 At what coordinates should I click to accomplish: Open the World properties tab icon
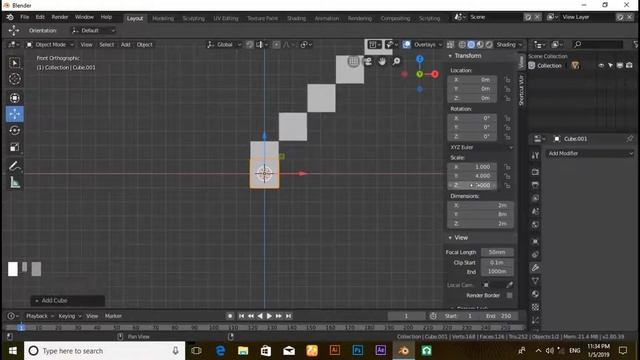[535, 224]
